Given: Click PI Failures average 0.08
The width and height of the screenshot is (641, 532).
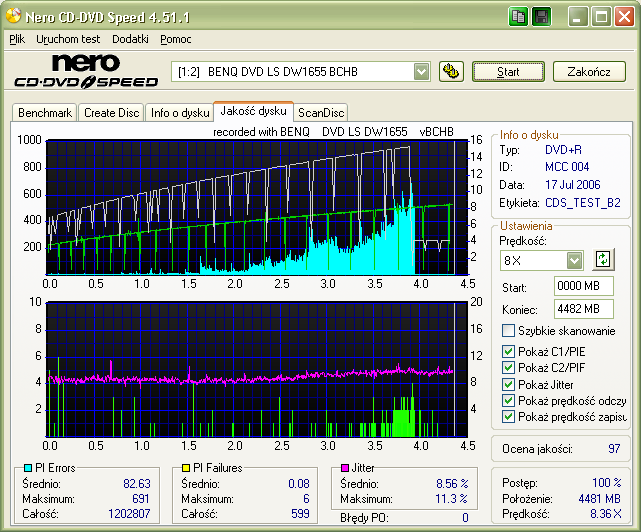Looking at the screenshot, I should point(299,484).
